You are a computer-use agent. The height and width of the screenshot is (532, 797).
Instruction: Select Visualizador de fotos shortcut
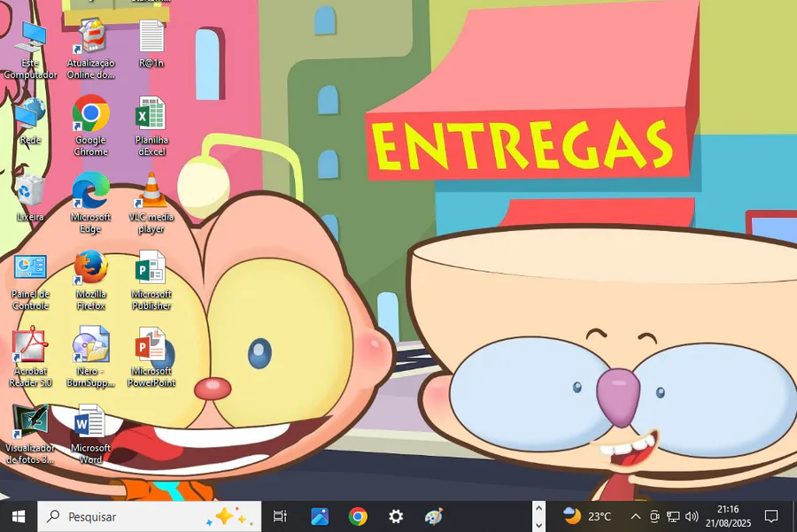[30, 435]
